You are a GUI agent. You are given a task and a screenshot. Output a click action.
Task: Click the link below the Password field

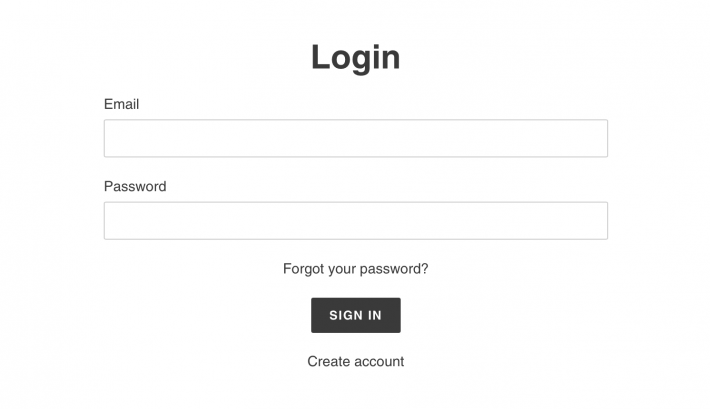point(355,269)
